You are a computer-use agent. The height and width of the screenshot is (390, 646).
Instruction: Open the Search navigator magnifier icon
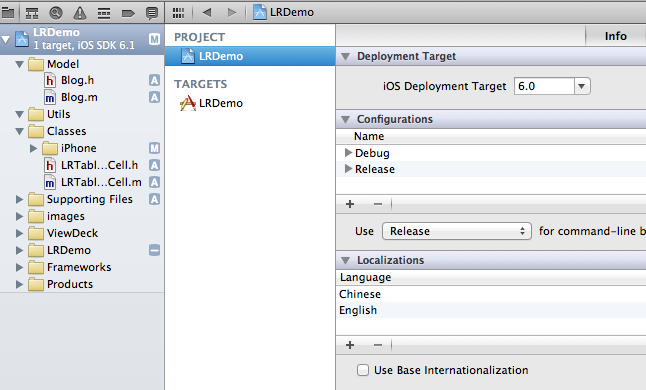[x=56, y=13]
